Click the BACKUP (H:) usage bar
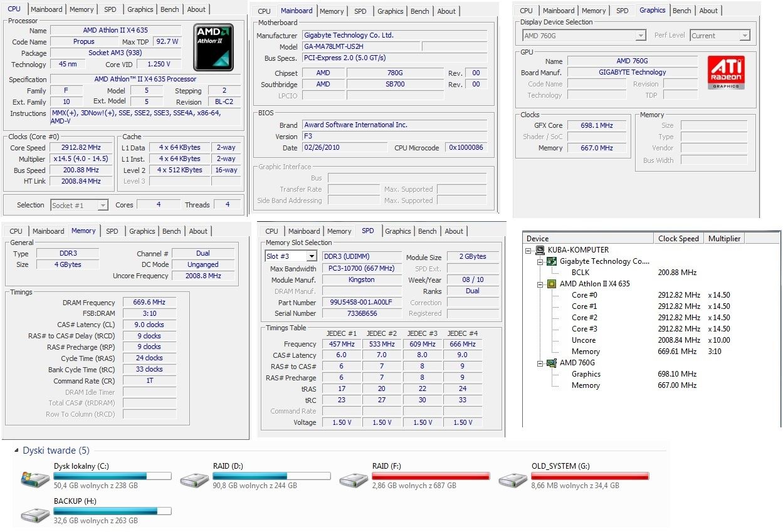The width and height of the screenshot is (783, 532). 112,511
